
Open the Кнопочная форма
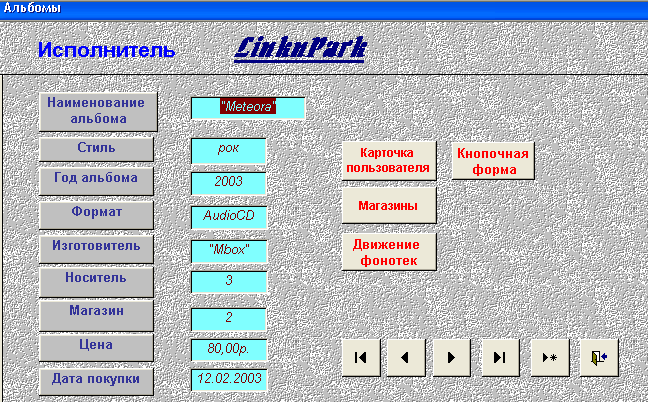tap(493, 161)
